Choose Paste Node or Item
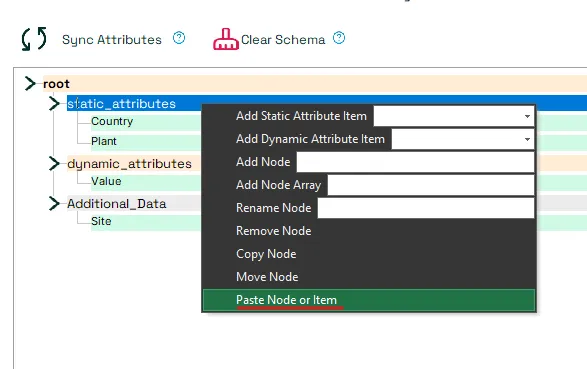Image resolution: width=587 pixels, height=369 pixels. pos(369,300)
